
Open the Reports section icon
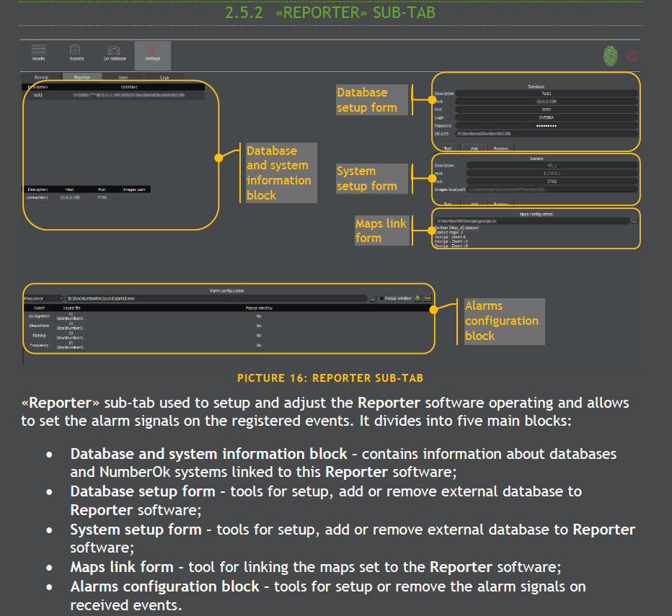(x=76, y=53)
